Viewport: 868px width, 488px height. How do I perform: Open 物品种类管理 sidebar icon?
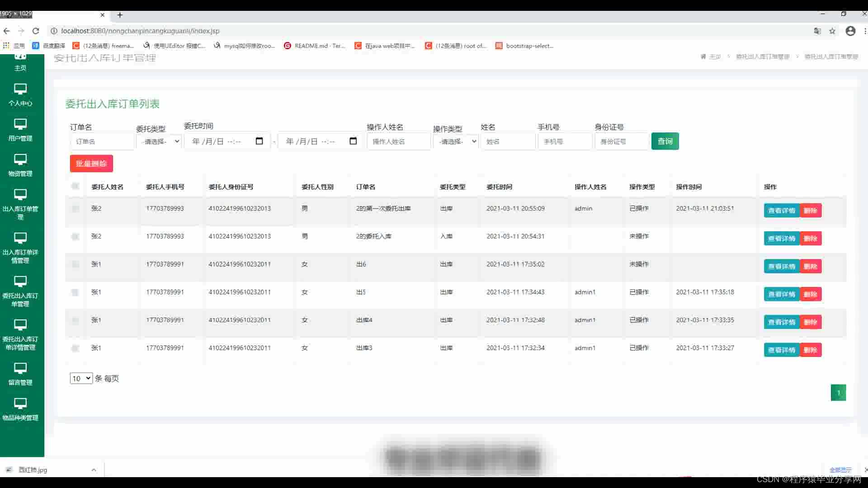tap(20, 404)
